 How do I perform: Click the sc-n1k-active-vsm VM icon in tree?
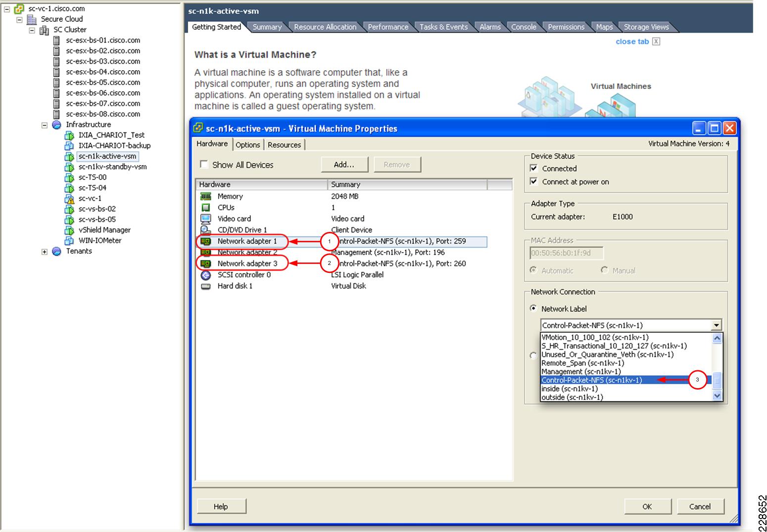pyautogui.click(x=69, y=156)
